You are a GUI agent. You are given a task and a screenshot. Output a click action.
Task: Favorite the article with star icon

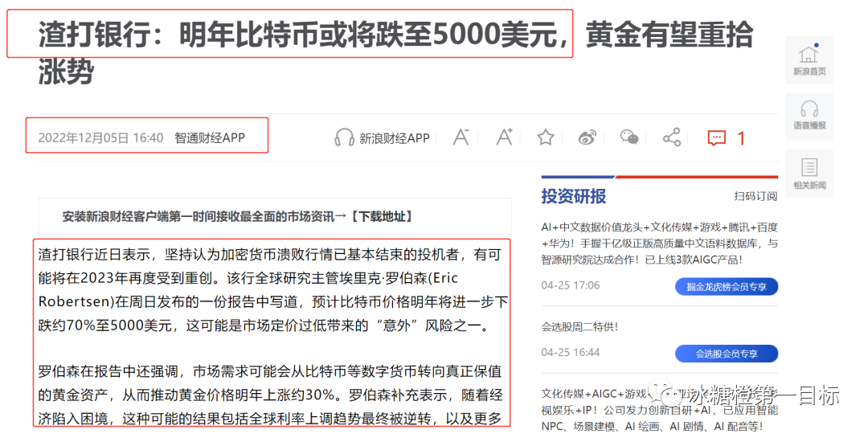click(x=546, y=137)
